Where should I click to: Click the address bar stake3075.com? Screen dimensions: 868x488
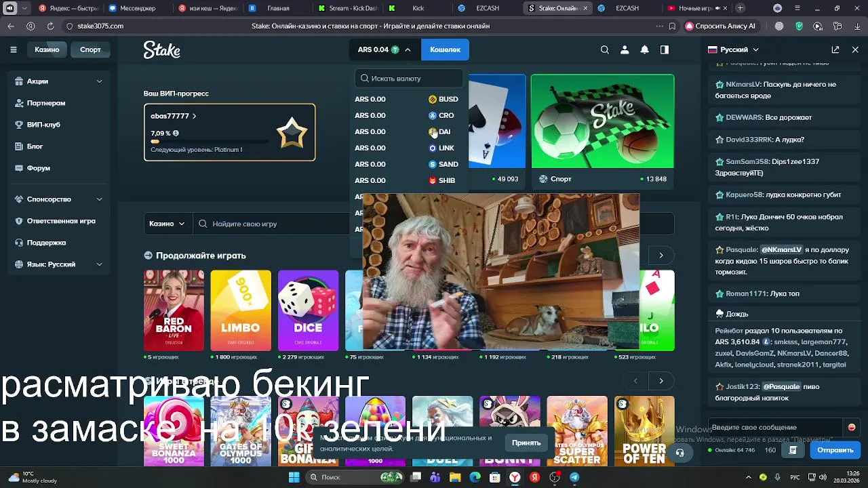point(100,26)
